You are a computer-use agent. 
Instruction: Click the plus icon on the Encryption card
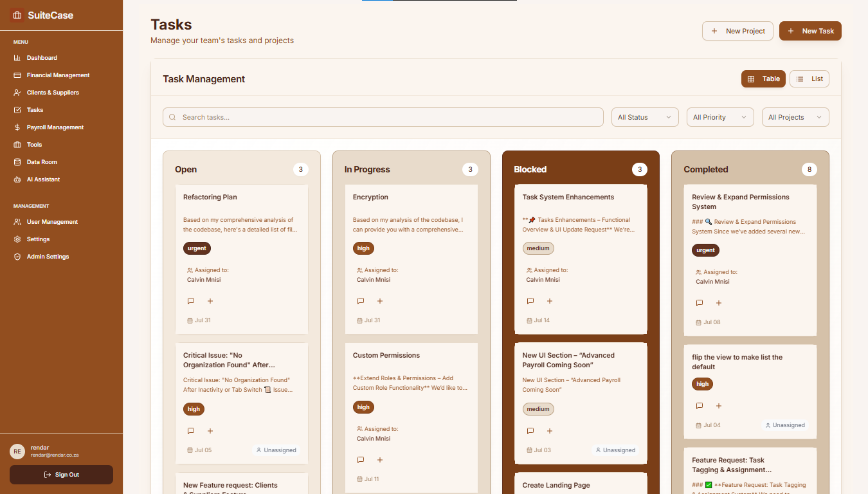380,301
